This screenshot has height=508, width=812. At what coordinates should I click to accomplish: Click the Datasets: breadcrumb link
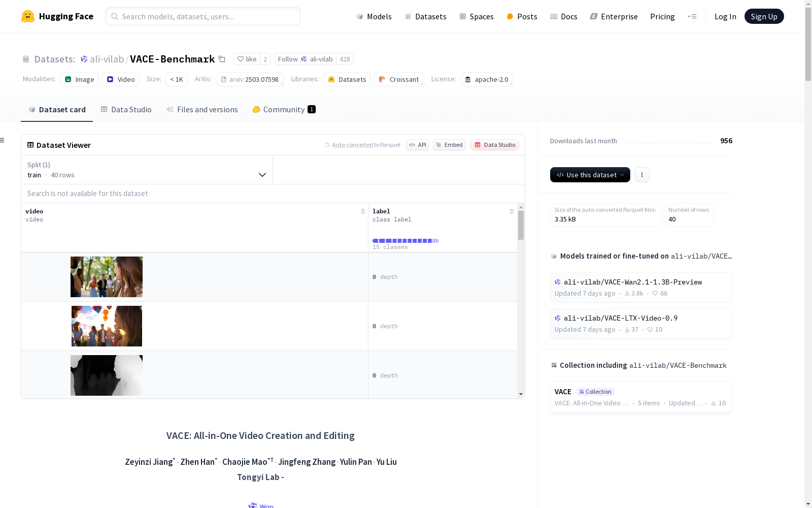[x=55, y=59]
